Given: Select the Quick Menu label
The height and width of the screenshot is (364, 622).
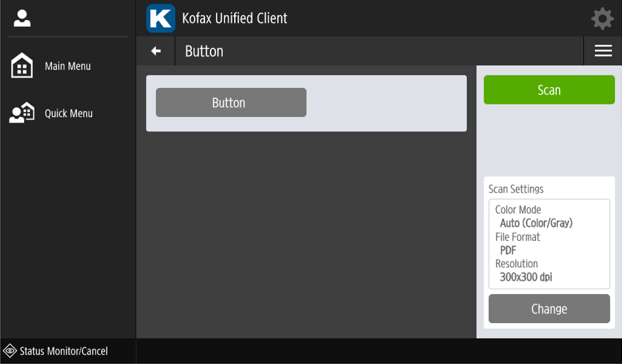Looking at the screenshot, I should pos(69,113).
